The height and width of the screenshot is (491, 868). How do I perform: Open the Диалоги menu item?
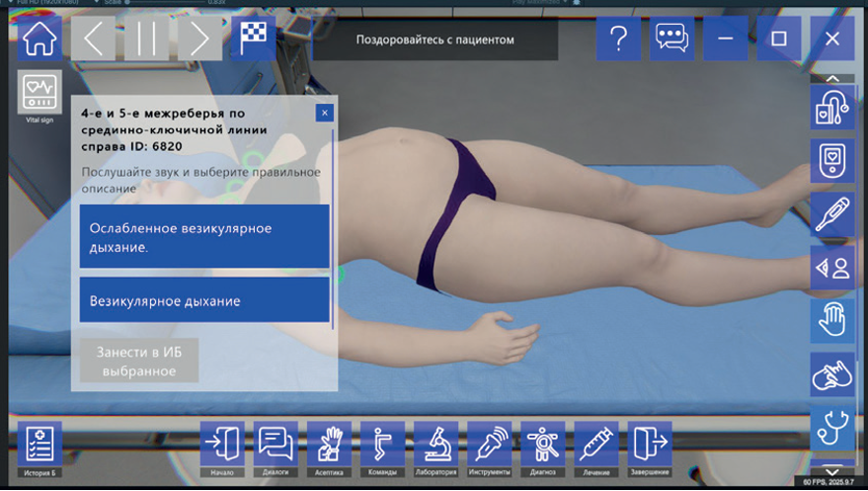(x=276, y=449)
